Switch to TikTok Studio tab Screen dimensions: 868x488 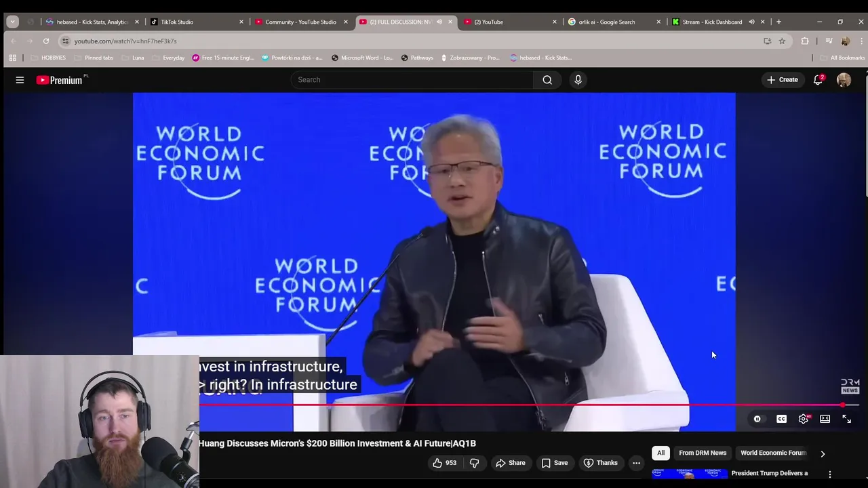[x=197, y=22]
